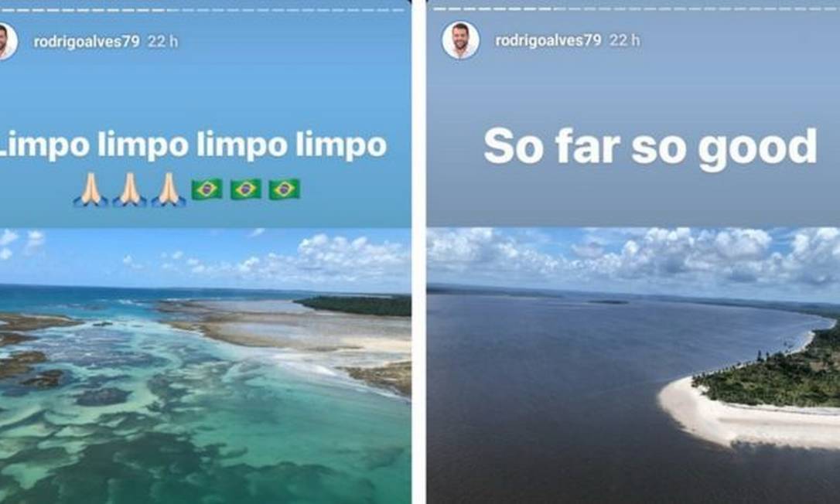The height and width of the screenshot is (504, 840).
Task: Click the So far so good caption
Action: coord(650,145)
